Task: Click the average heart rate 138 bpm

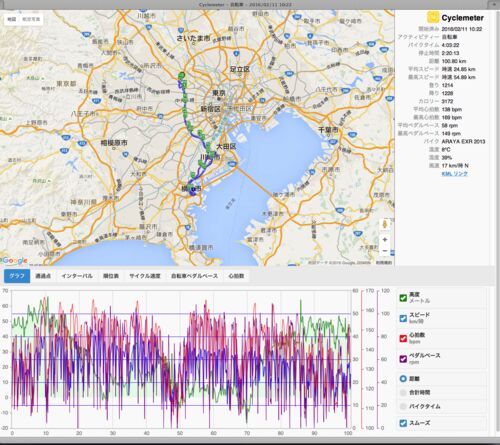Action: [x=452, y=109]
